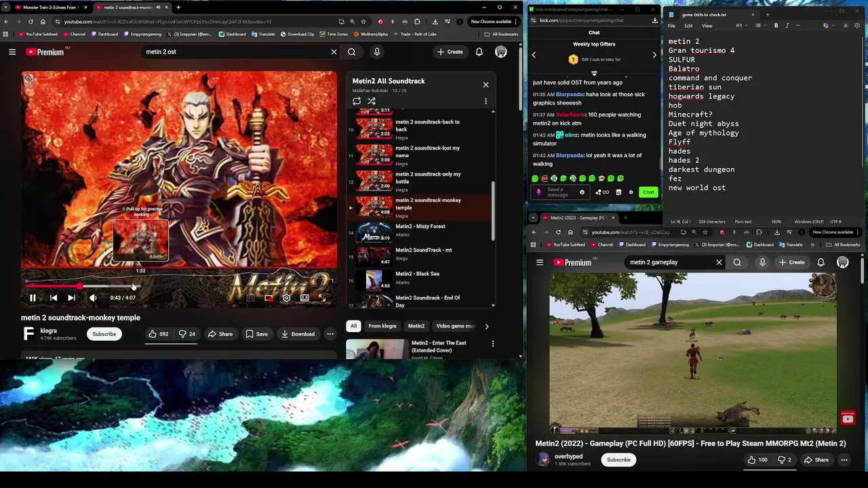868x488 pixels.
Task: Open 'All Bookmarks' folder in main window
Action: [502, 34]
